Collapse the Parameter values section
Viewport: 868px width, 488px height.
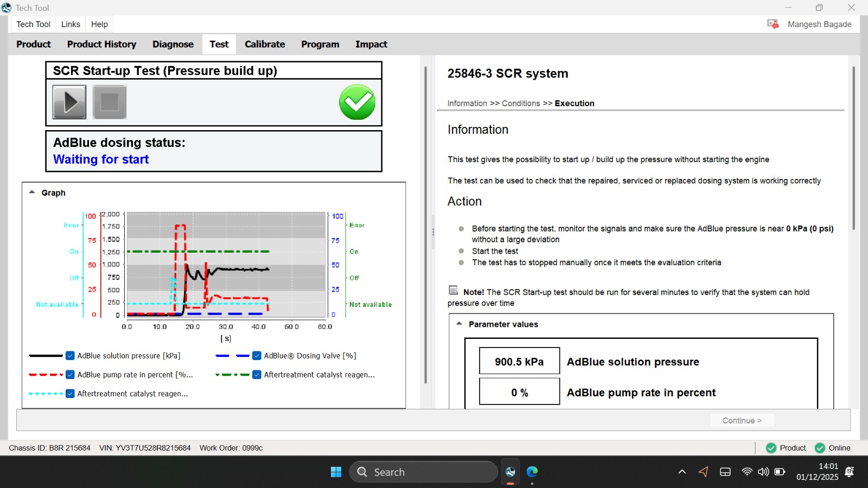459,323
